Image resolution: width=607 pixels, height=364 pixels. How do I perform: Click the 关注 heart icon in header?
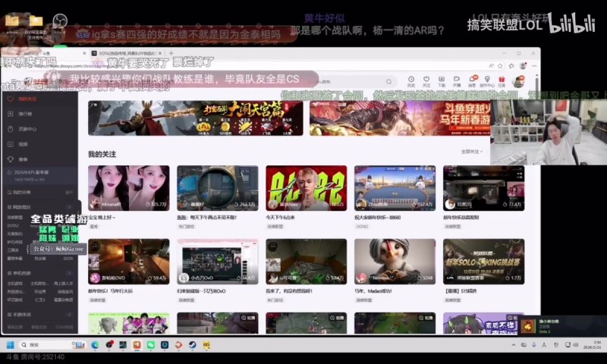(426, 80)
